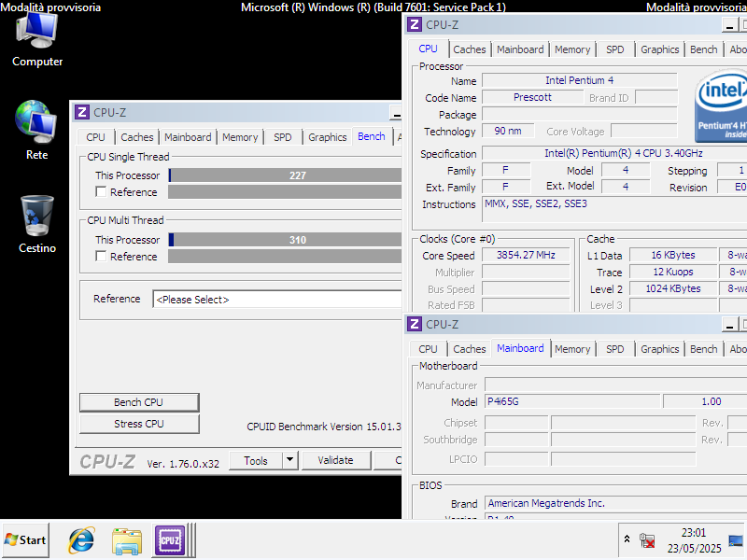Open the Reference processor dropdown
747x560 pixels.
coord(280,299)
